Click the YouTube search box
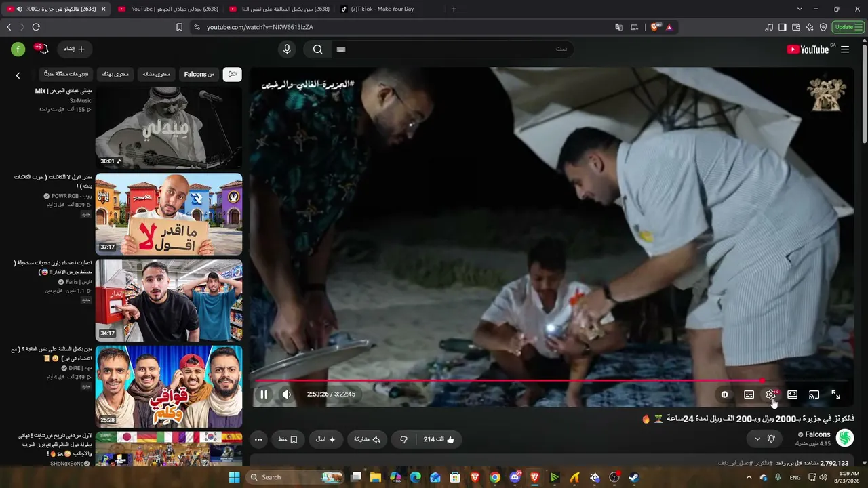 tap(453, 49)
